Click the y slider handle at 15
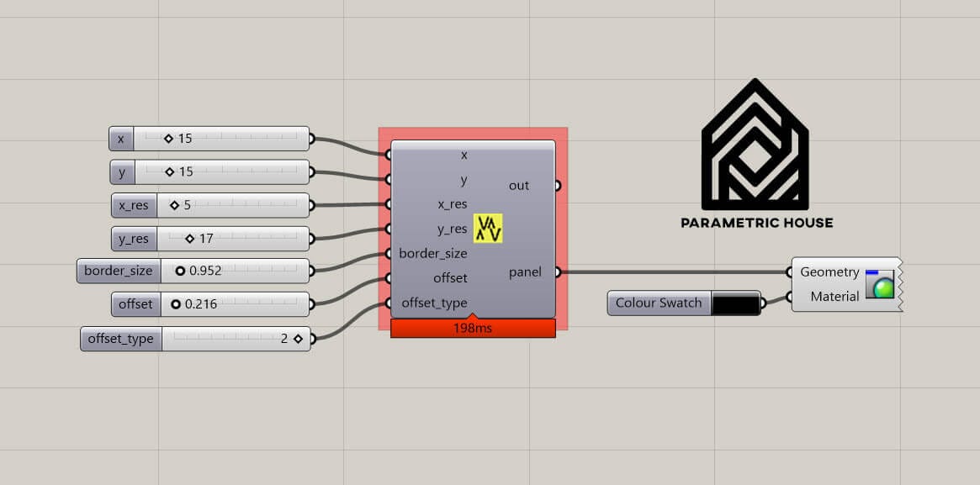 170,171
